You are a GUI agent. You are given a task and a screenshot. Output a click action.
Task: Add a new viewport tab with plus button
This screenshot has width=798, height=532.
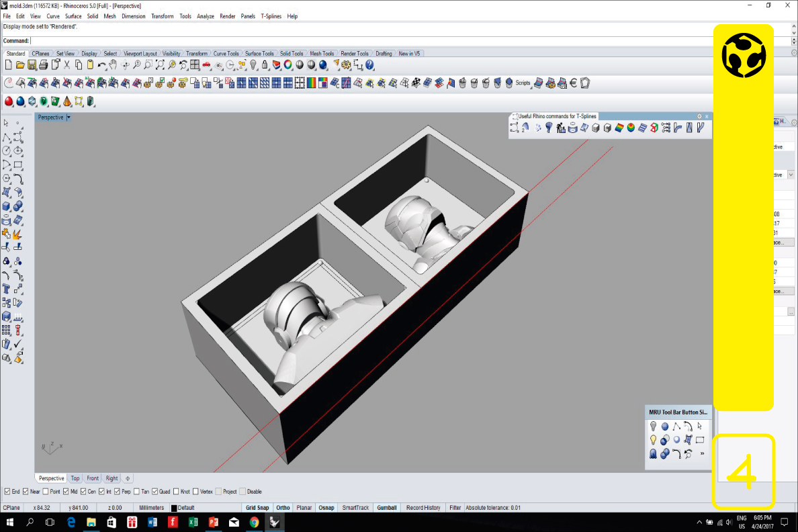point(128,478)
